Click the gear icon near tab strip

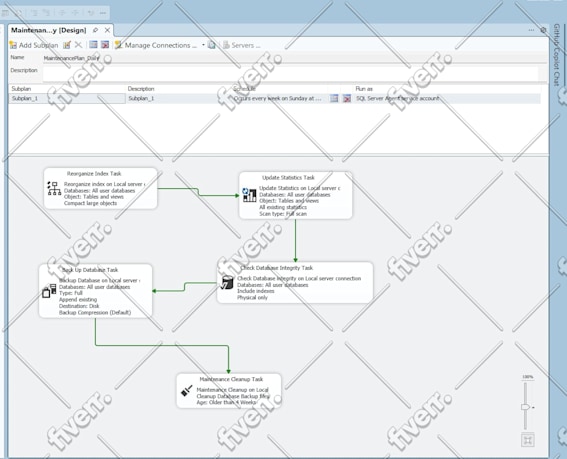click(x=543, y=30)
